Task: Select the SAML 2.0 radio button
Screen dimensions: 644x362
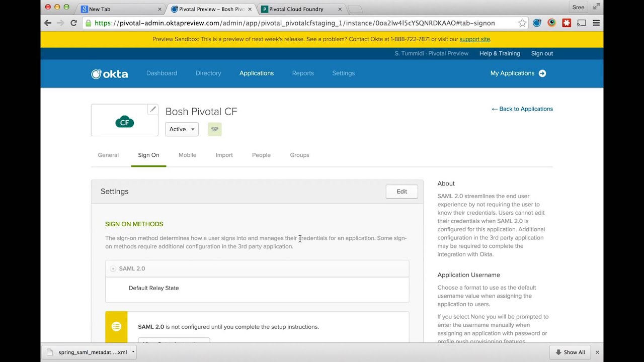Action: 113,269
